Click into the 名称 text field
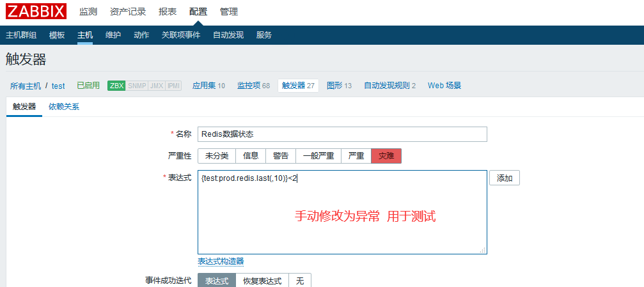 (x=342, y=134)
